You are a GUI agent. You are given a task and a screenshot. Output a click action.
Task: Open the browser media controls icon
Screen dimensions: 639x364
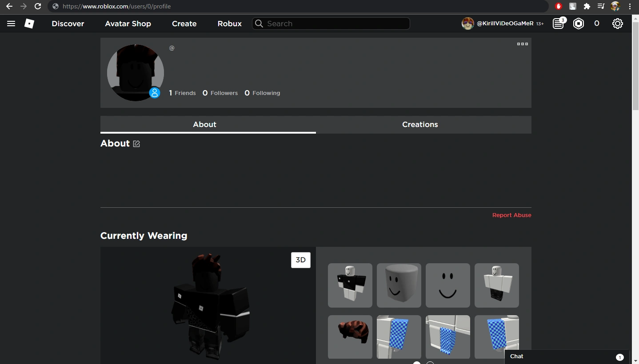point(601,6)
